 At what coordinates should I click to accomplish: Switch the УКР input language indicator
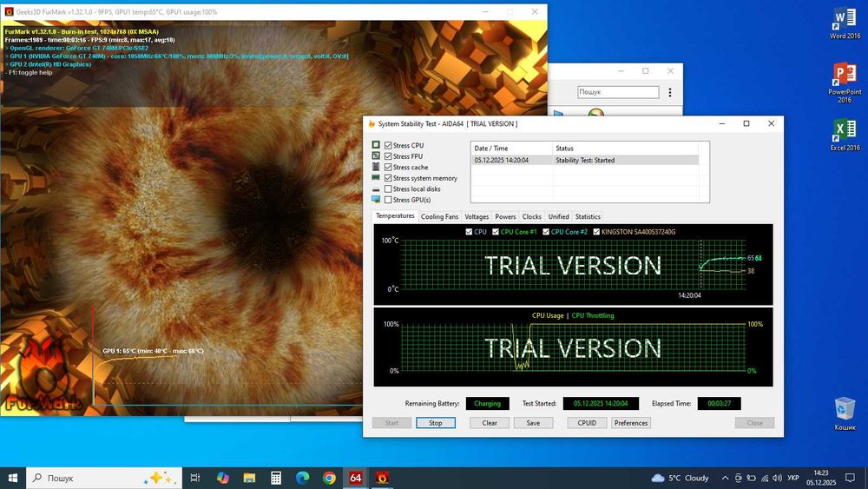(793, 478)
